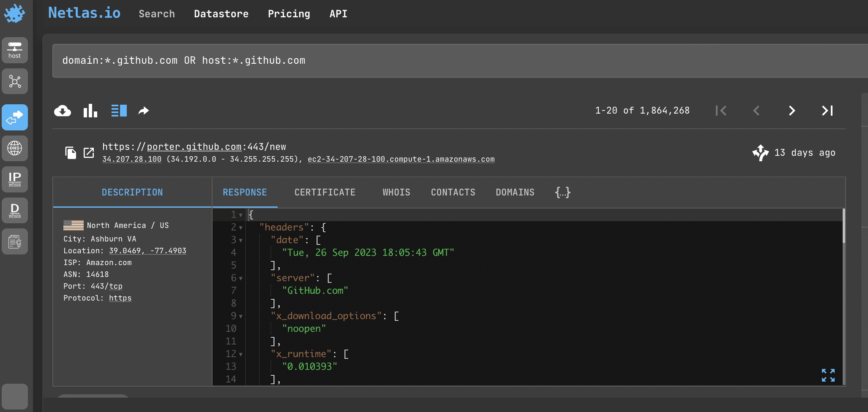
Task: Focus the search query input field
Action: (460, 61)
